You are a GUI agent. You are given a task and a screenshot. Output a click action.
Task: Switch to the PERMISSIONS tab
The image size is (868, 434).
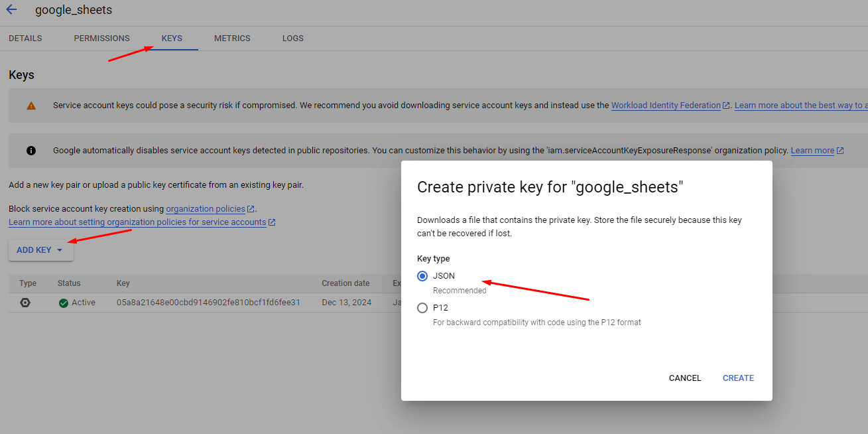coord(101,38)
